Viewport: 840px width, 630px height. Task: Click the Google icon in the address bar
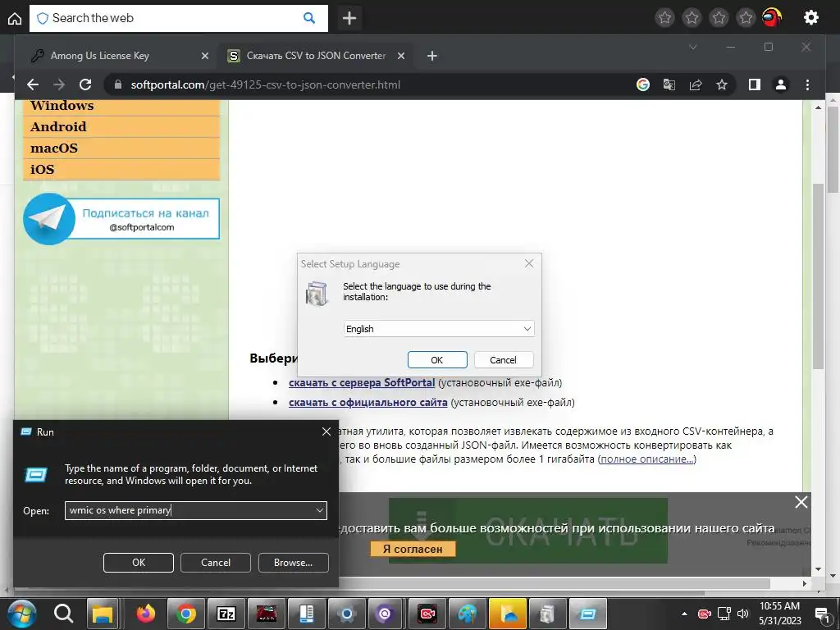tap(643, 84)
